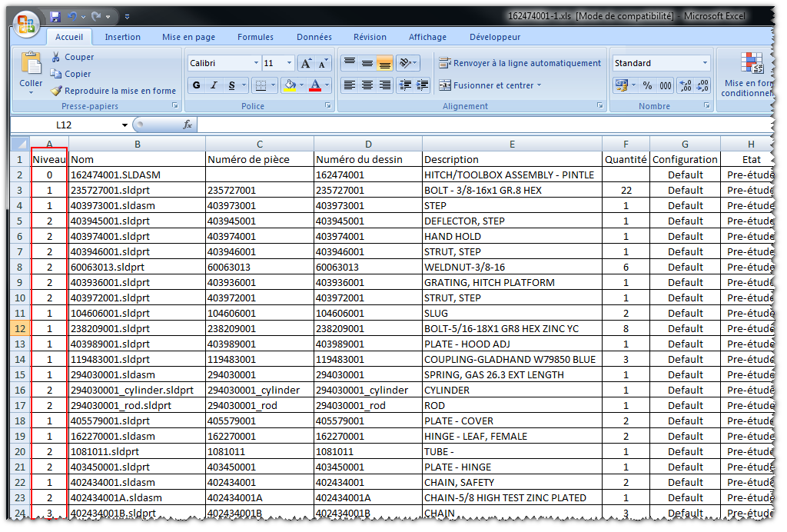This screenshot has height=532, width=787.
Task: Click the Couper scissors button
Action: [x=73, y=57]
